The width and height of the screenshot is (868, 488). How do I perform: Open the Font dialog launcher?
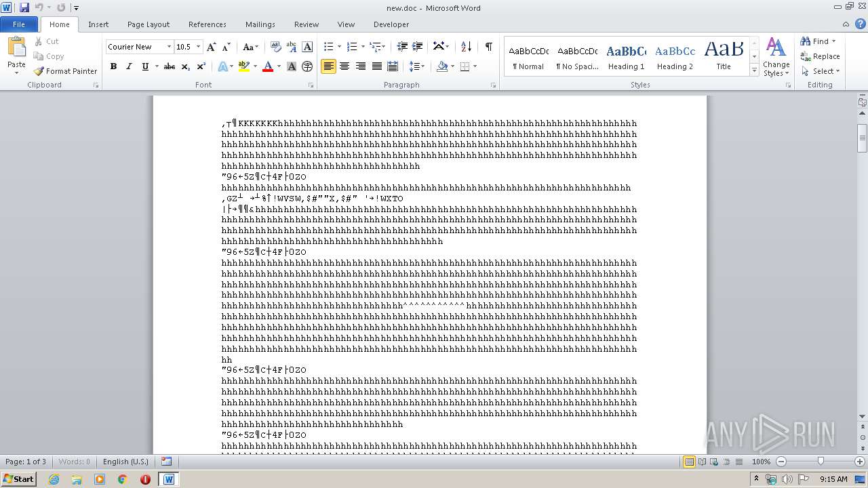pos(311,85)
